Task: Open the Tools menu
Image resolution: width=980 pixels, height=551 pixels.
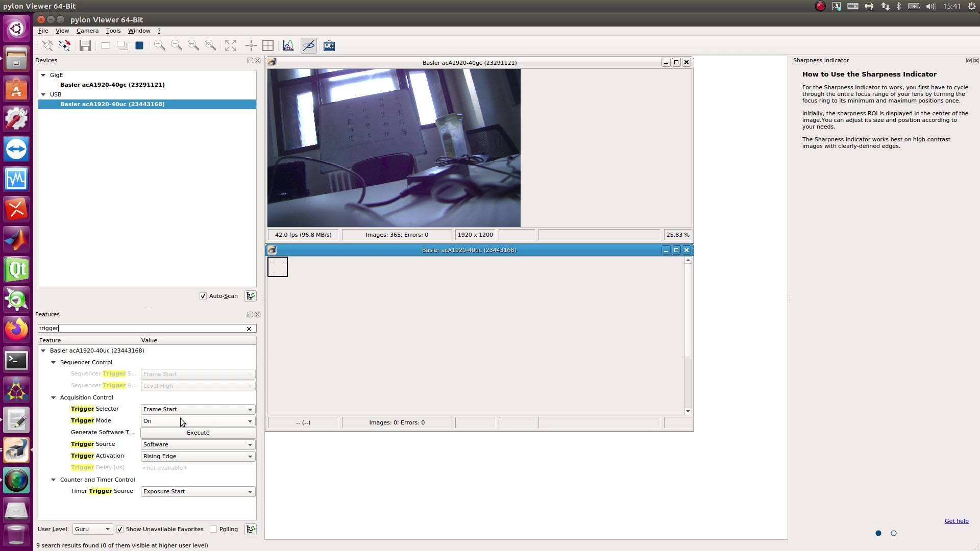Action: 113,31
